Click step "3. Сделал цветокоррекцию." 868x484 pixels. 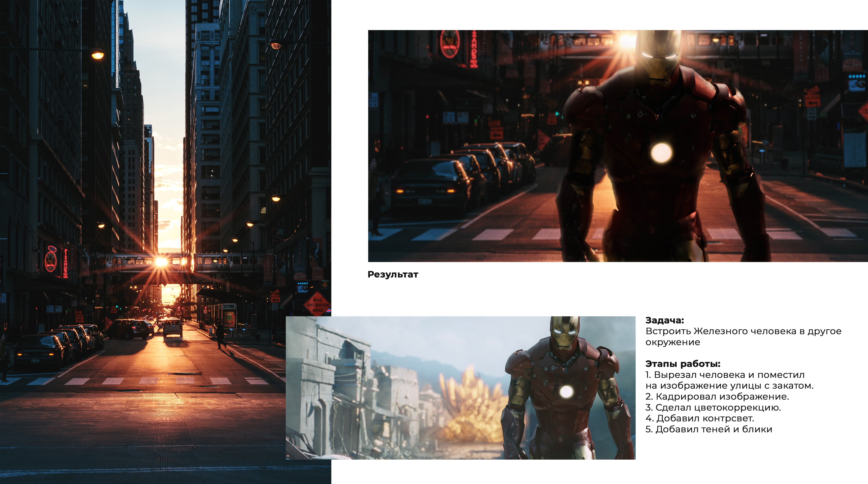tap(713, 407)
